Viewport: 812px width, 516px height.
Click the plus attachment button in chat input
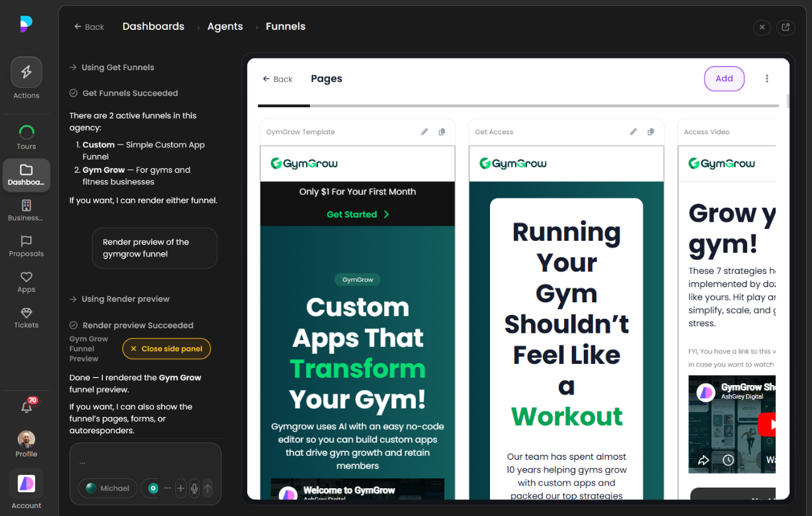181,488
